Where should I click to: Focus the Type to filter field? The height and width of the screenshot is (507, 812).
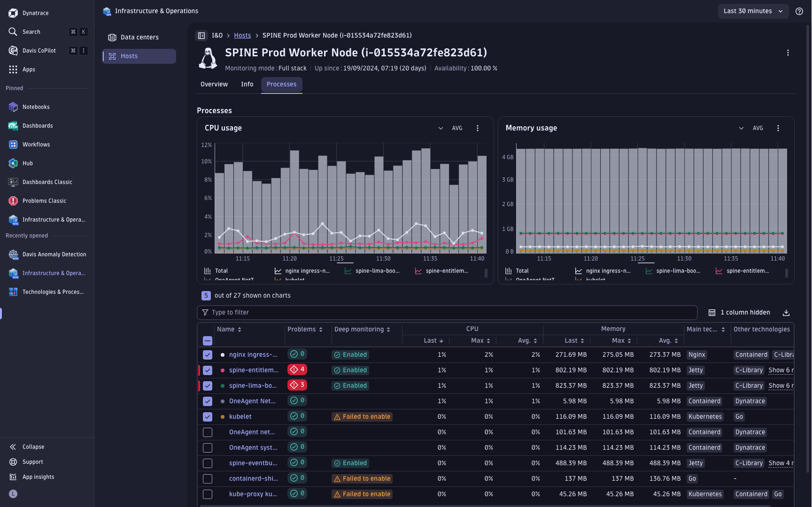coord(447,313)
